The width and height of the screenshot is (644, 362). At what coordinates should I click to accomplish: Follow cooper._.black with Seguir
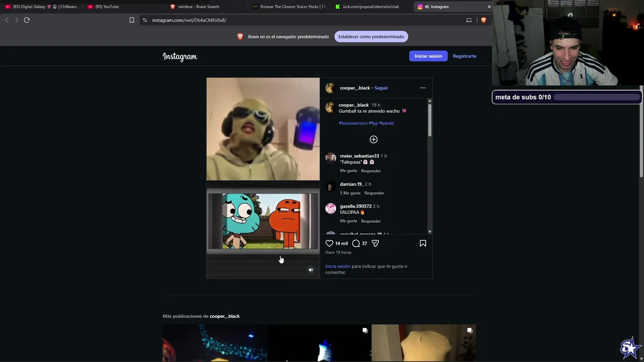(x=381, y=88)
